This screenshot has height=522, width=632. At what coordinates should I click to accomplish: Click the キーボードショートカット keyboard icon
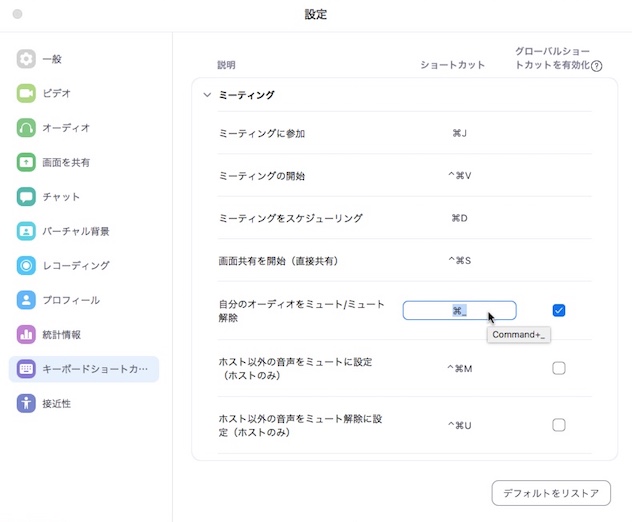click(26, 369)
